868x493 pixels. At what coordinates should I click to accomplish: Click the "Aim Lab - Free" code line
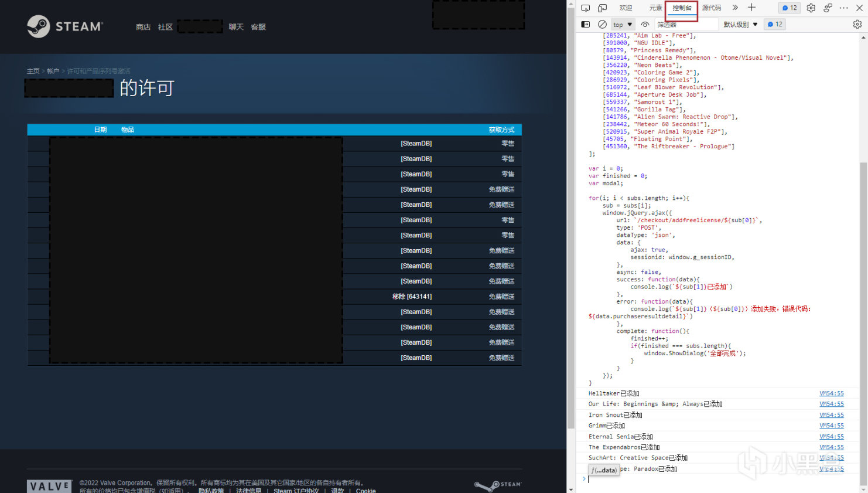pos(650,36)
